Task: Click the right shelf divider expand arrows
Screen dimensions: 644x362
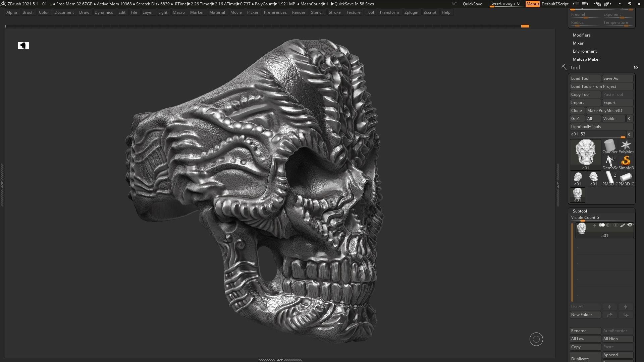Action: point(557,185)
